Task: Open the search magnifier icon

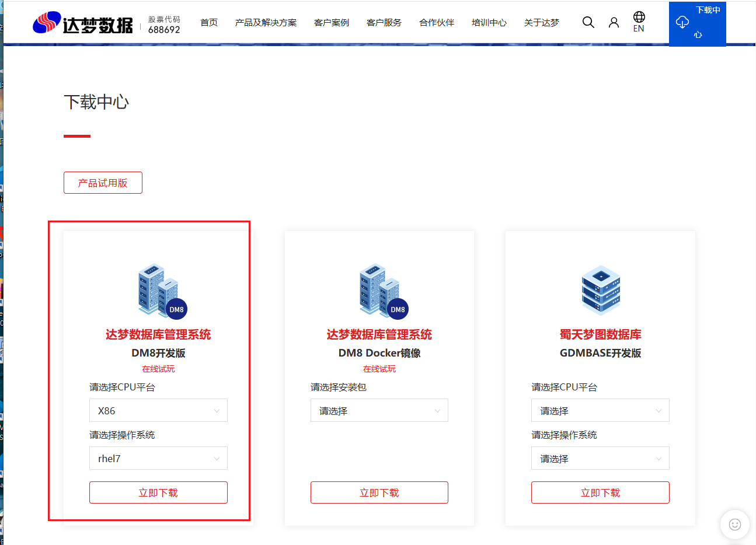Action: [588, 22]
